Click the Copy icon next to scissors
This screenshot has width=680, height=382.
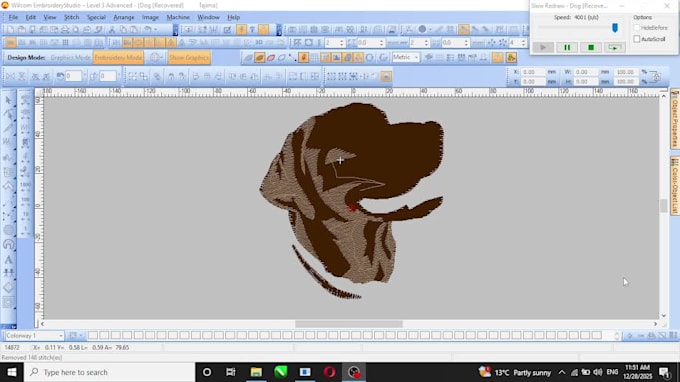click(123, 29)
